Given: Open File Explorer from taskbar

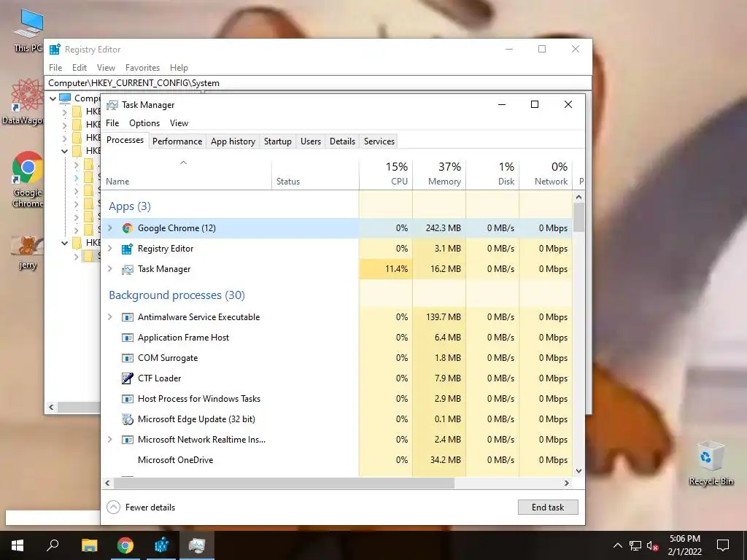Looking at the screenshot, I should (89, 545).
